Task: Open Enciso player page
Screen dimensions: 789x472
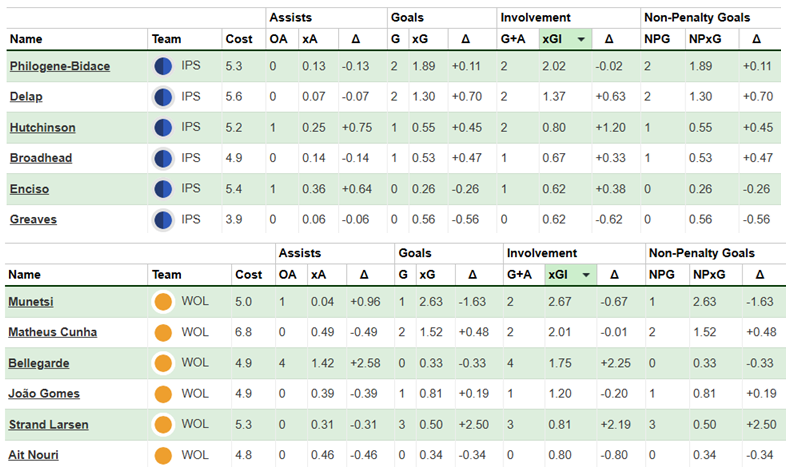Action: tap(31, 189)
